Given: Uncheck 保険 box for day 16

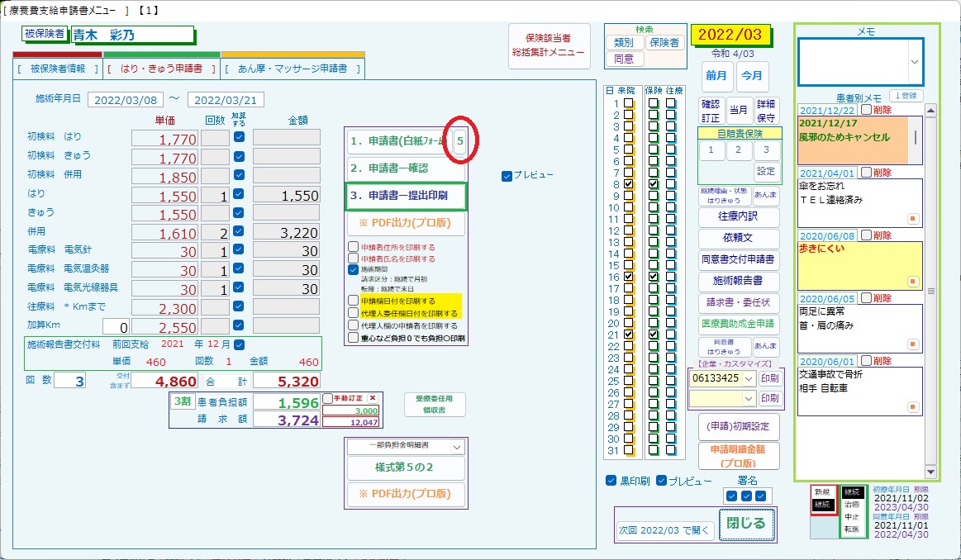Looking at the screenshot, I should pos(654,277).
